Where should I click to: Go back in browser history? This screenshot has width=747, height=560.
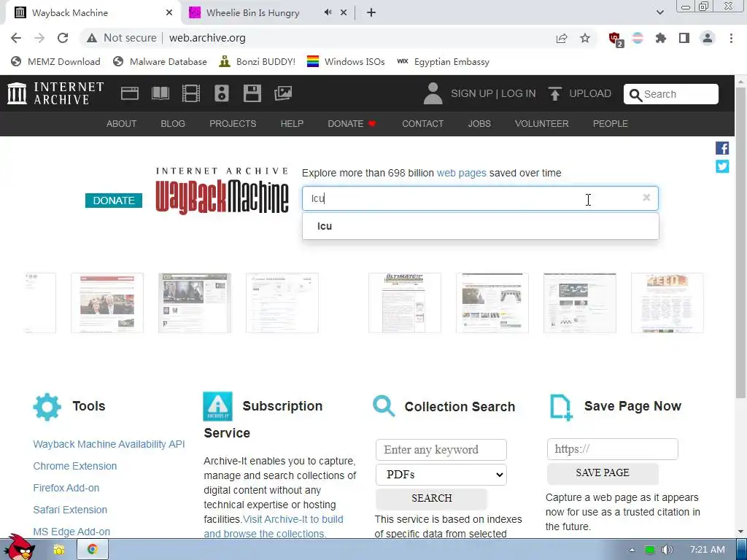click(16, 38)
